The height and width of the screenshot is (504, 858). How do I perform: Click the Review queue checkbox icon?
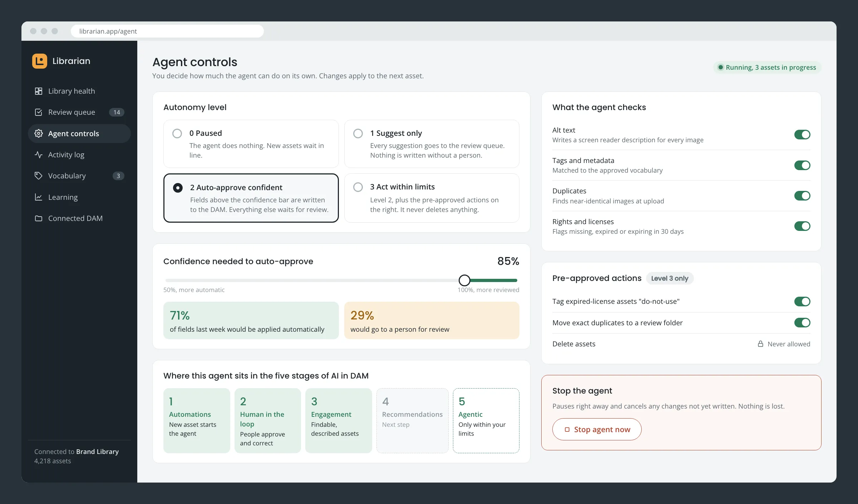point(39,112)
